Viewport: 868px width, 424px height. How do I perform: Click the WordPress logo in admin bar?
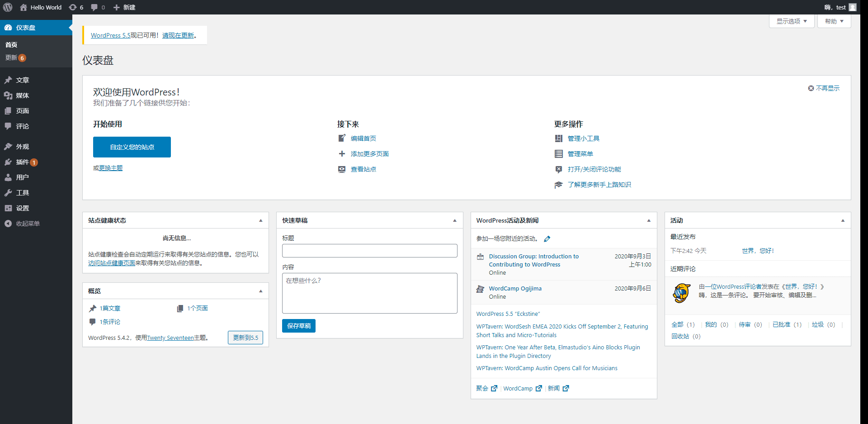click(x=8, y=7)
